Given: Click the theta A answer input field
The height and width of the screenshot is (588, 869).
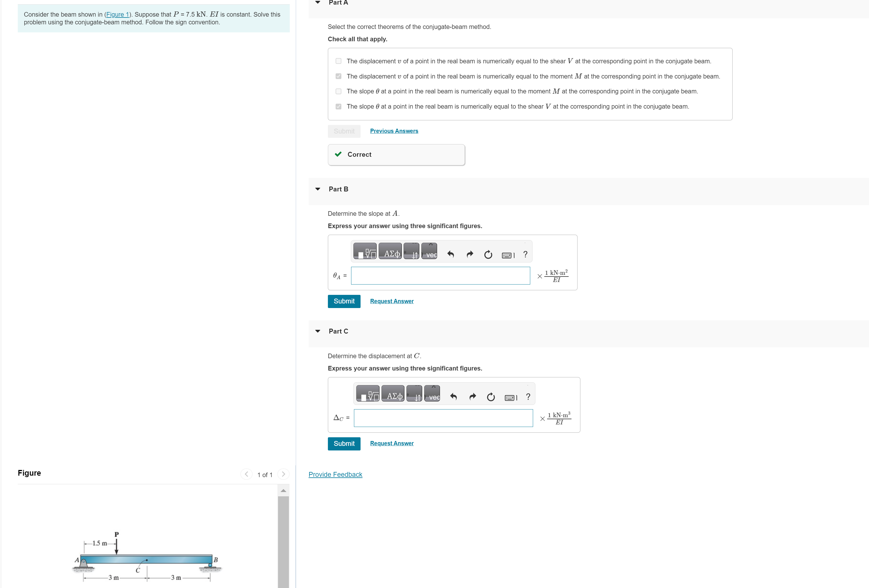Looking at the screenshot, I should (x=440, y=276).
